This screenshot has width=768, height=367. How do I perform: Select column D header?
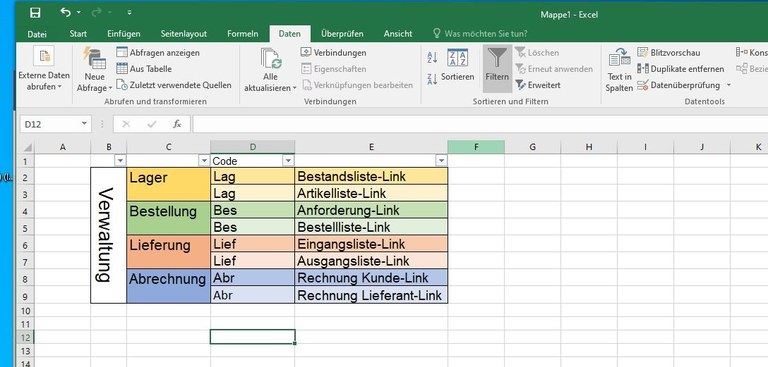coord(252,147)
